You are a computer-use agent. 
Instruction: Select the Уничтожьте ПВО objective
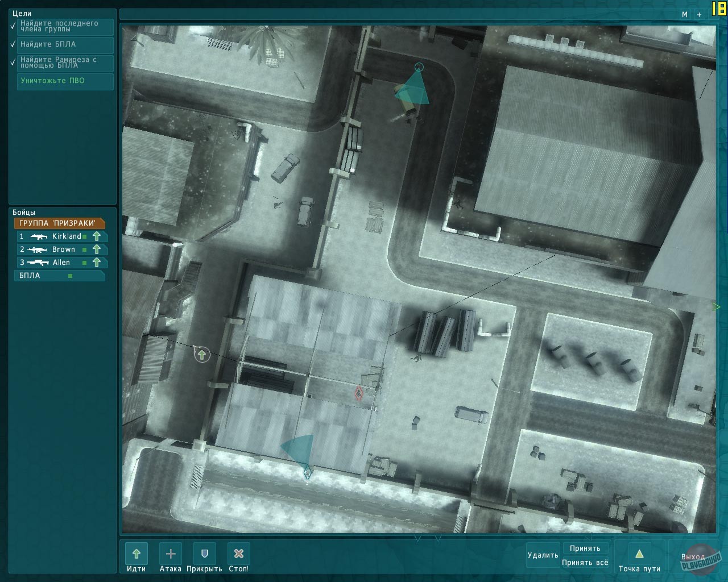[65, 81]
